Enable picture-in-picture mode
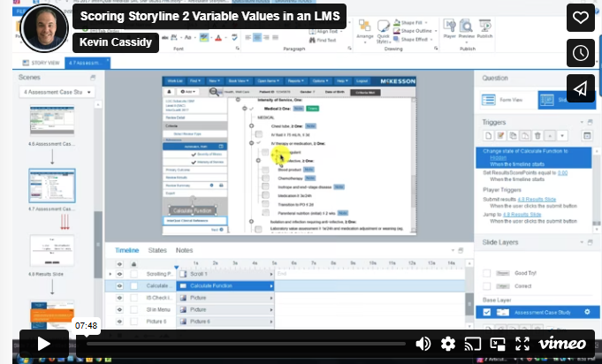 click(x=497, y=344)
